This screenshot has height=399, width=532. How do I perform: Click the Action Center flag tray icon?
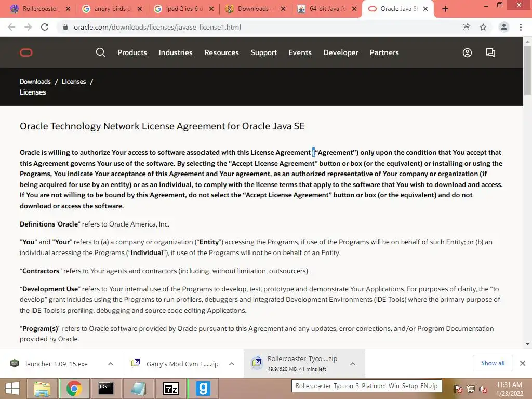458,389
